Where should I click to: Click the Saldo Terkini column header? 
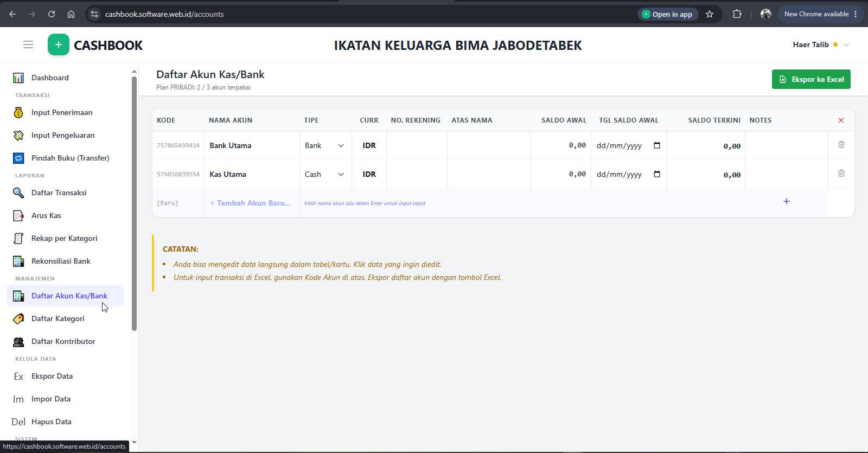tap(714, 120)
